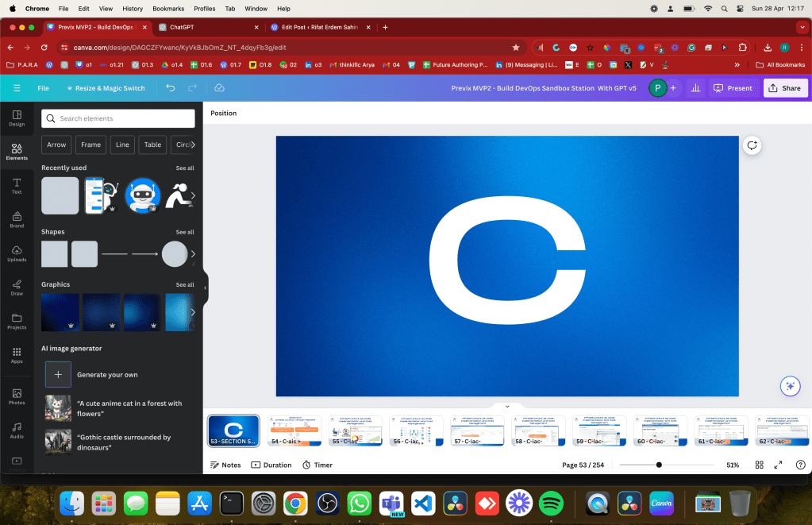This screenshot has width=812, height=525.
Task: Bookmark this page with star icon
Action: point(516,47)
